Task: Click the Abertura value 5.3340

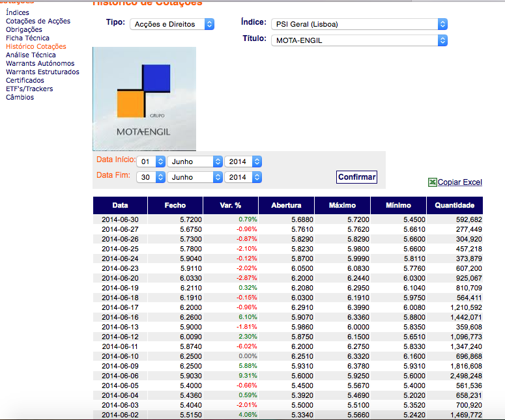Action: (x=302, y=415)
